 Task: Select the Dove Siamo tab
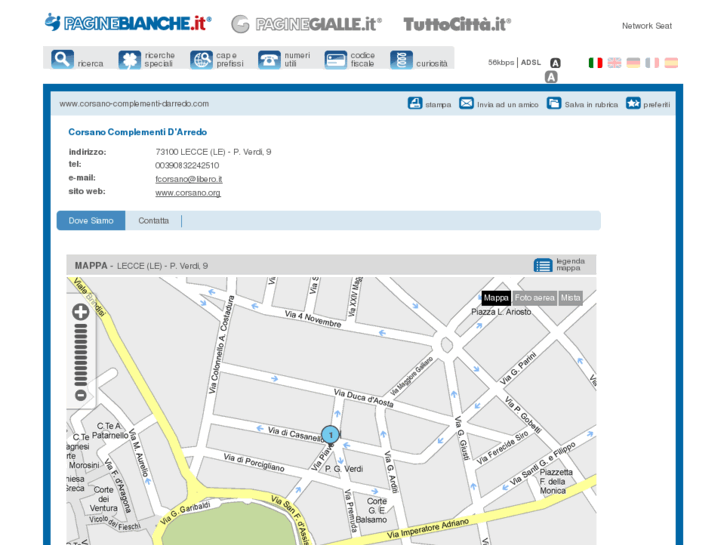coord(91,220)
